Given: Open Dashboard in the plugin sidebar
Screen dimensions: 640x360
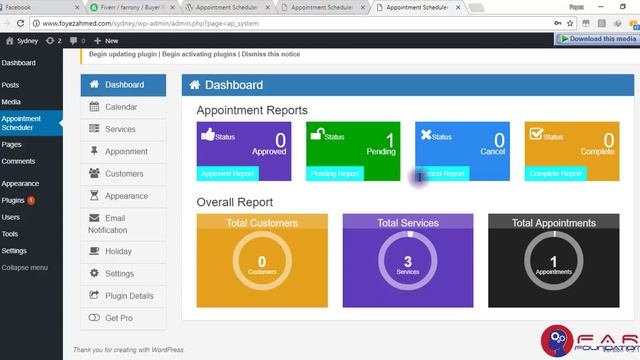Looking at the screenshot, I should (123, 85).
